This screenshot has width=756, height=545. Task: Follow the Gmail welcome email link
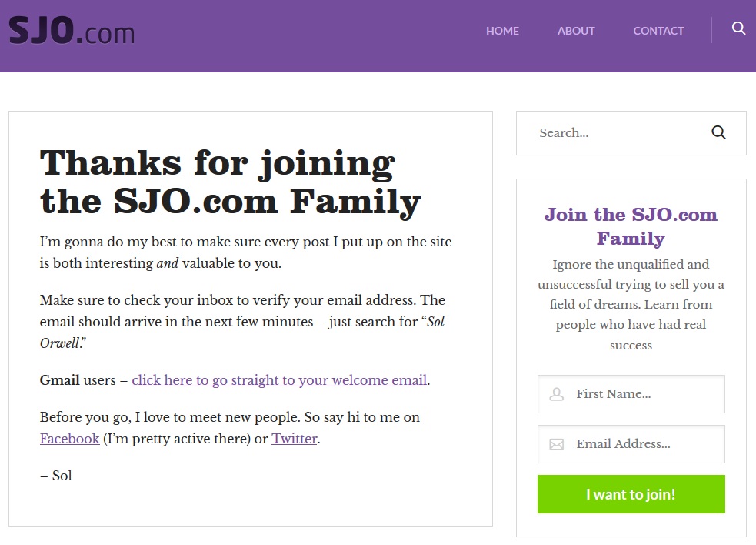(279, 380)
